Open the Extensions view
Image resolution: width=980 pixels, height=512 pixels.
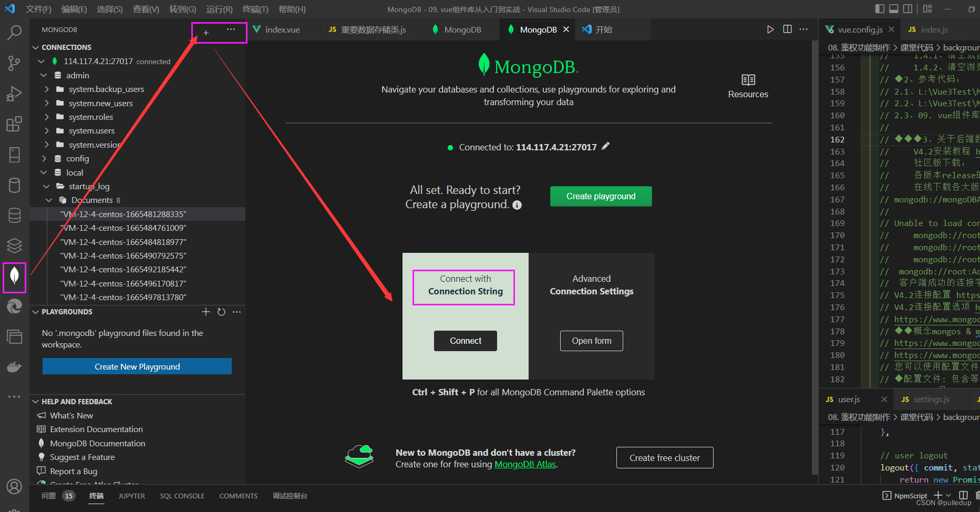(14, 124)
